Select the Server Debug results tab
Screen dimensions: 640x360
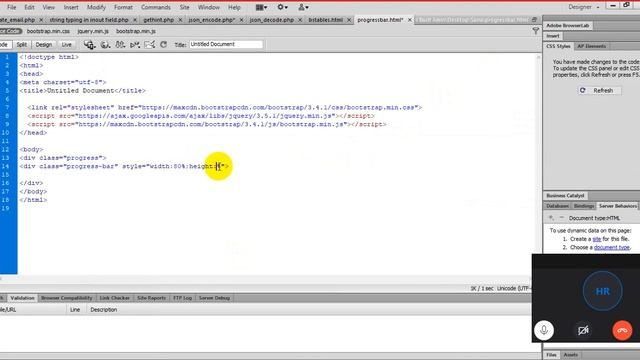pyautogui.click(x=214, y=298)
